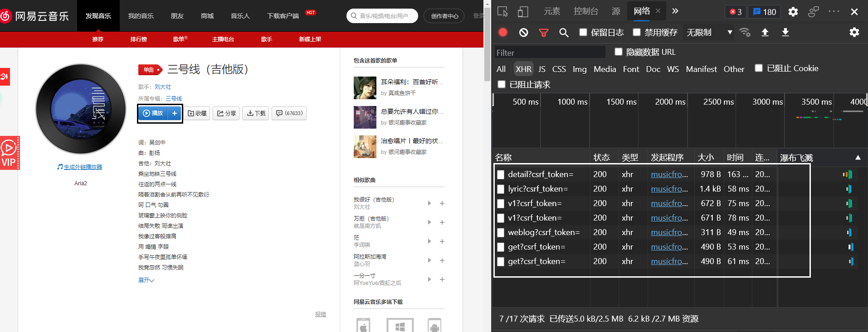
Task: Click 下载 download button
Action: pos(256,113)
